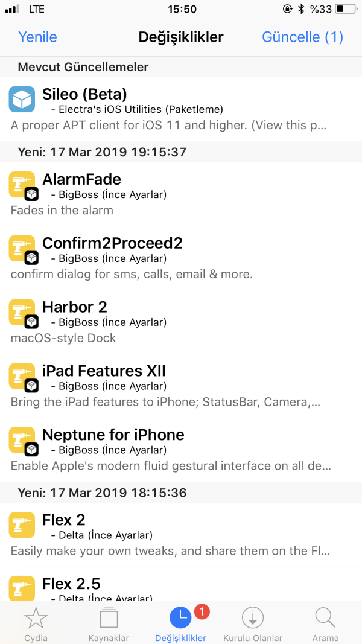Open the Cydia home tab
Image resolution: width=362 pixels, height=644 pixels.
pos(36,623)
